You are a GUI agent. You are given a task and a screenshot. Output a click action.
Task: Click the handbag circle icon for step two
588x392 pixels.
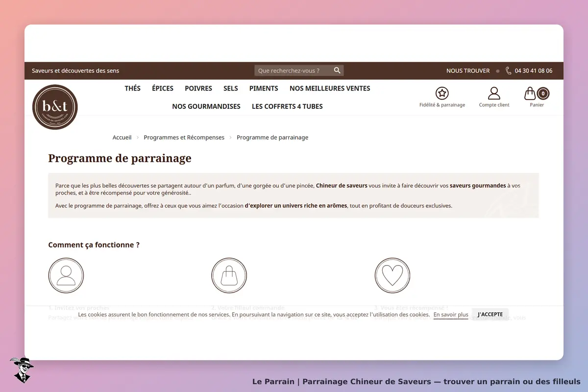tap(229, 275)
